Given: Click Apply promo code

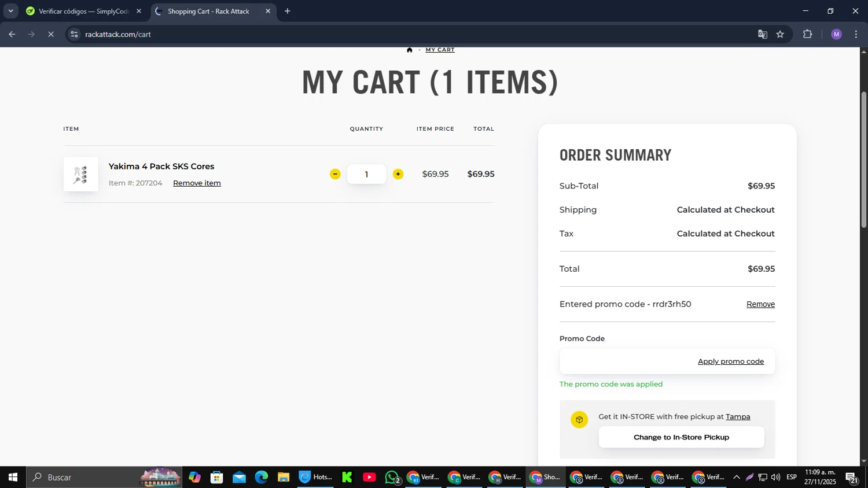Looking at the screenshot, I should (x=730, y=361).
